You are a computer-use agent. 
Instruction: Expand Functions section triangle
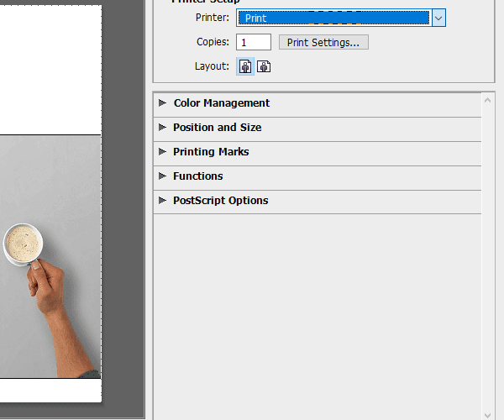pos(163,176)
